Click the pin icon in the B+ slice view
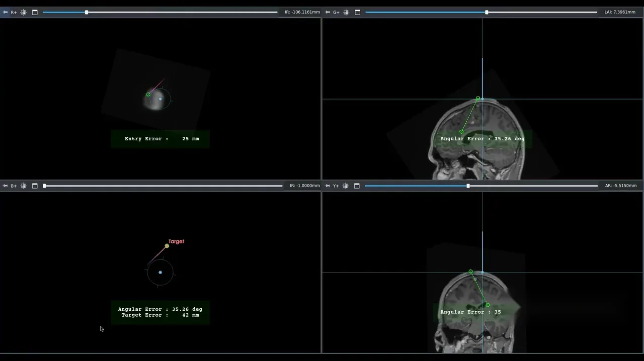 coord(5,186)
